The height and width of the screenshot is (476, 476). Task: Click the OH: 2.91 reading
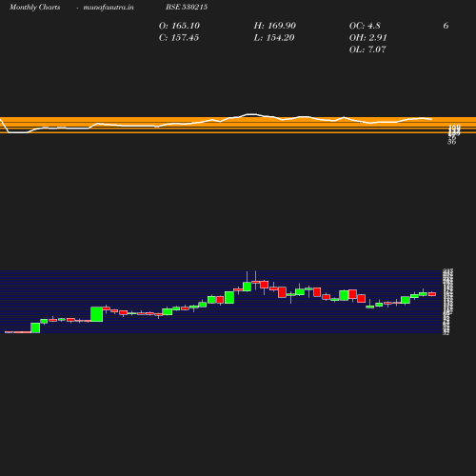[x=367, y=38]
